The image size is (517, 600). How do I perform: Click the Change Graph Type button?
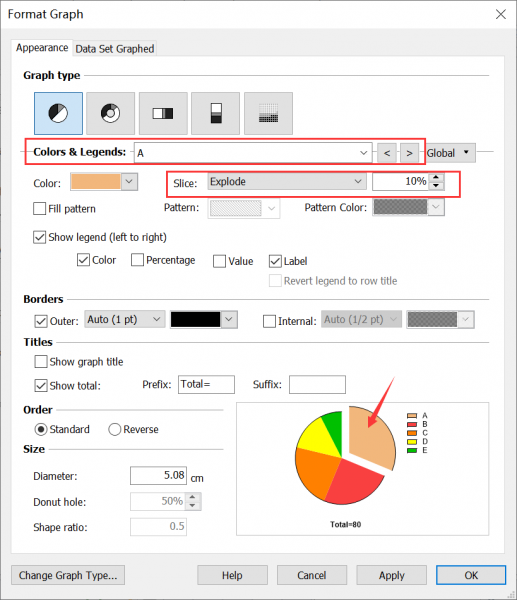[68, 575]
